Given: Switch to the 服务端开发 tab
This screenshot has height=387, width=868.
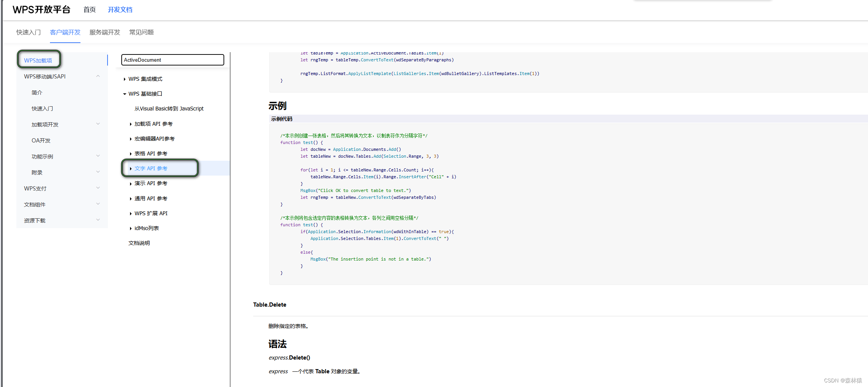Looking at the screenshot, I should 105,32.
